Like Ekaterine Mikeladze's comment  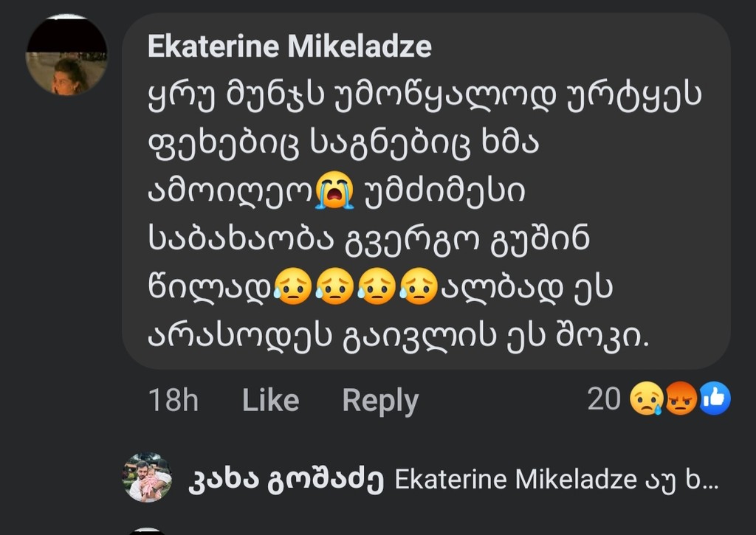tap(270, 400)
